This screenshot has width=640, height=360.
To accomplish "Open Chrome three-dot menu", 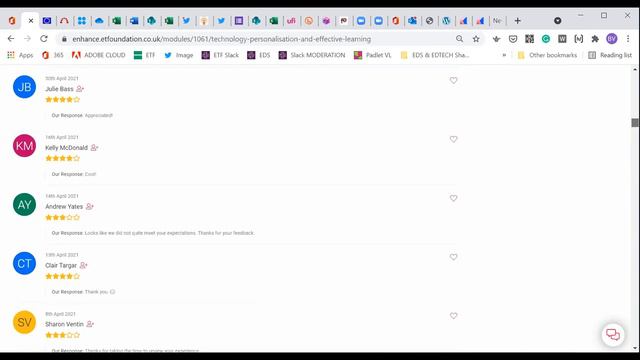I will (x=628, y=39).
